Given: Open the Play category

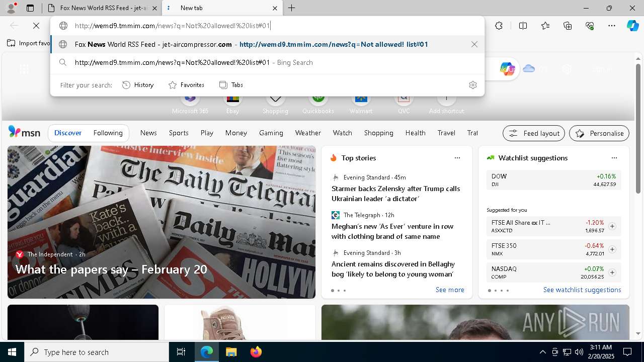Looking at the screenshot, I should click(x=207, y=133).
